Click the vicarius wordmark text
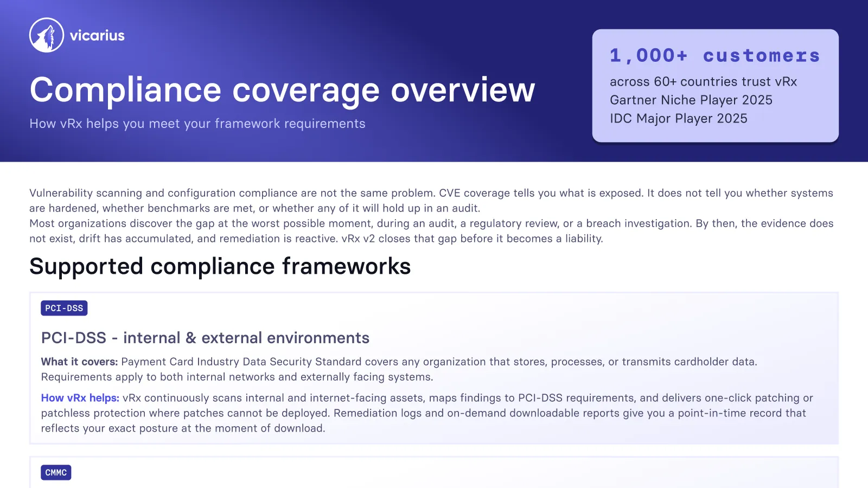The image size is (868, 488). tap(97, 36)
